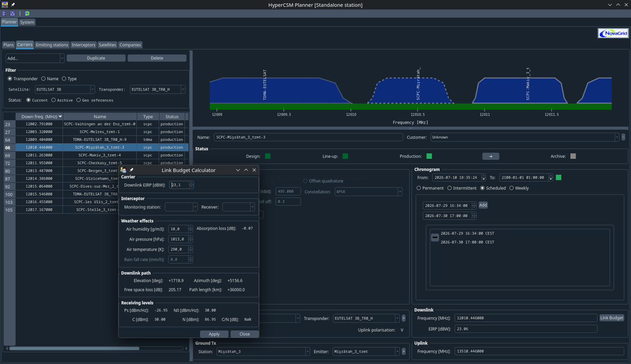The width and height of the screenshot is (631, 364).
Task: Click the arrow button next to the Emitter dropdown
Action: point(403,351)
